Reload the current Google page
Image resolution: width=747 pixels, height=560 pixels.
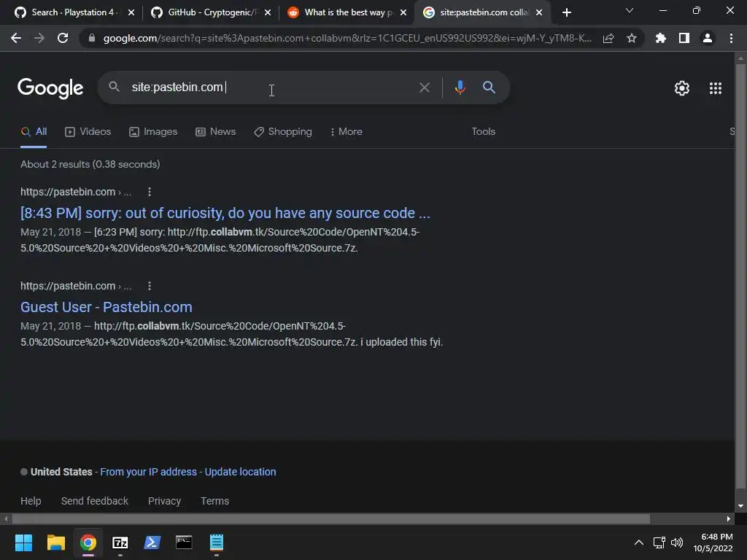pyautogui.click(x=63, y=38)
